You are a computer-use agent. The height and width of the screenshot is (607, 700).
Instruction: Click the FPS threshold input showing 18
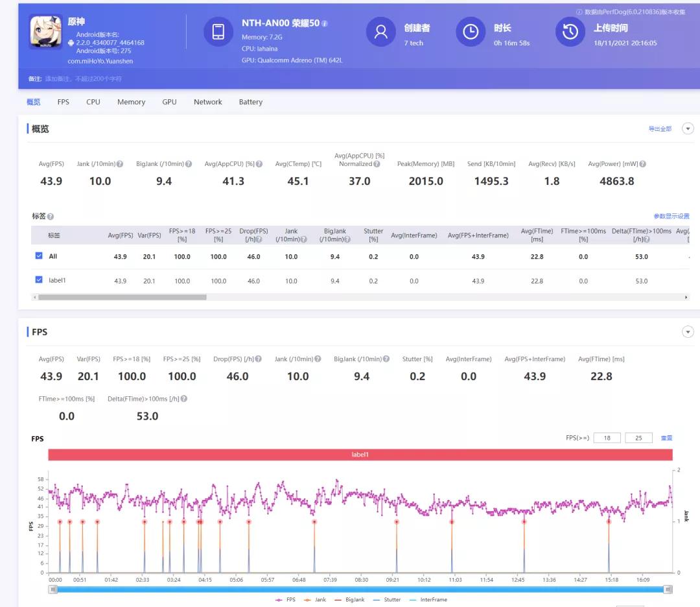click(x=607, y=438)
